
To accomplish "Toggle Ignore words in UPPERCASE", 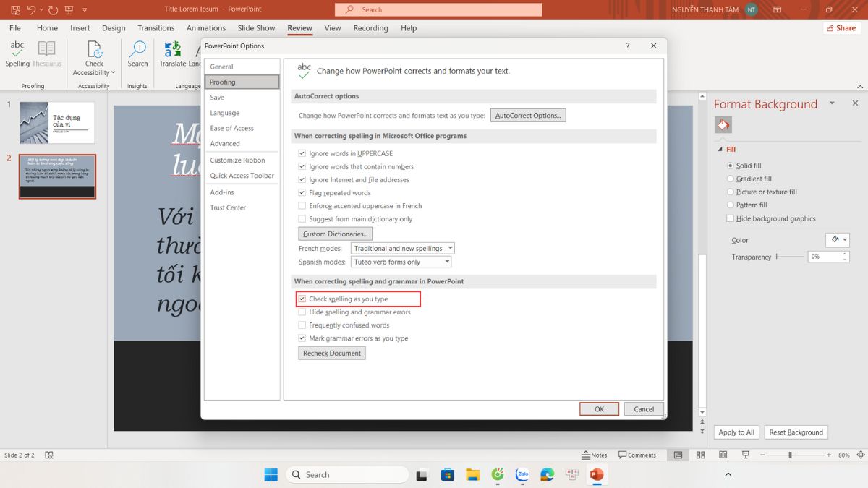I will [302, 154].
